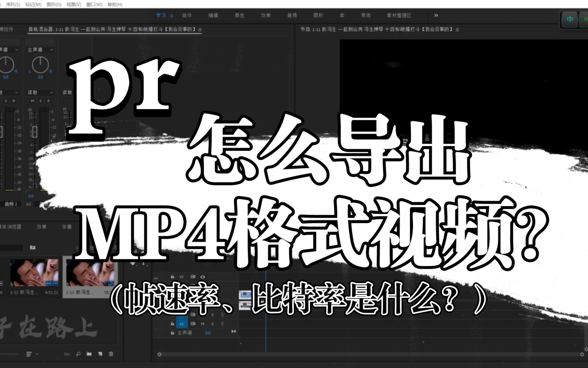The width and height of the screenshot is (588, 368).
Task: Switch to the 编辑 workspace
Action: pos(213,15)
